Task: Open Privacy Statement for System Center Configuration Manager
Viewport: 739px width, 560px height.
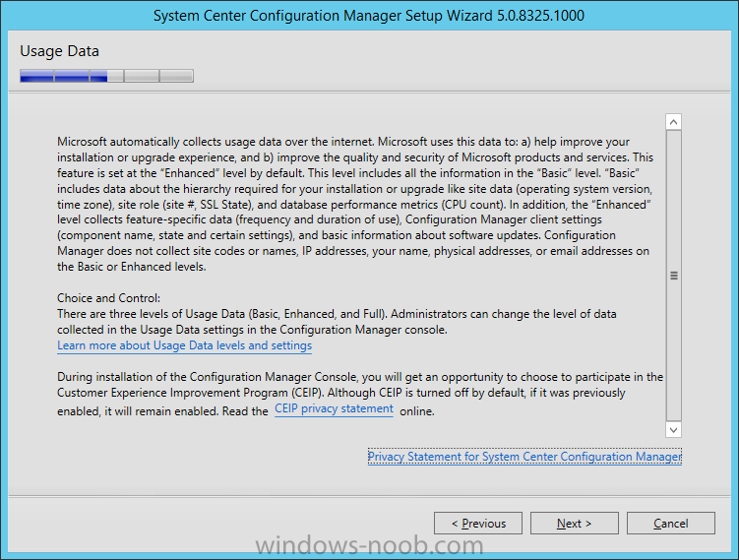Action: [x=524, y=457]
